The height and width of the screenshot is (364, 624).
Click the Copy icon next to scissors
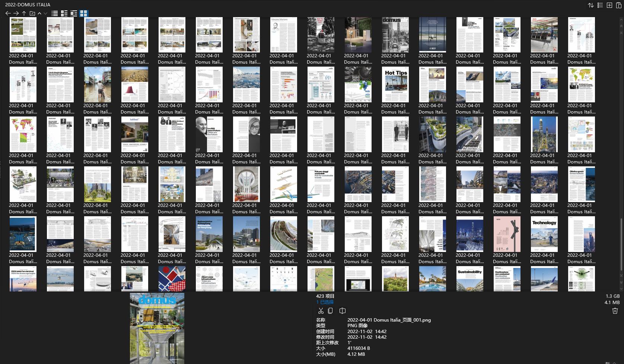tap(331, 310)
